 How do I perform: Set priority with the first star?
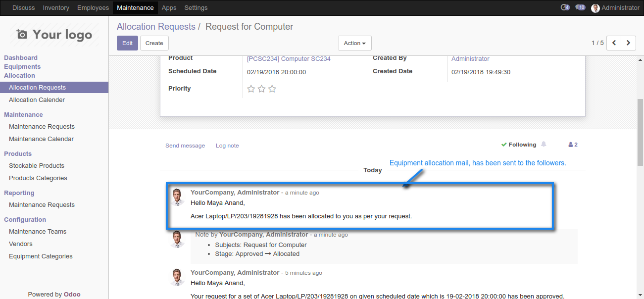[x=251, y=89]
